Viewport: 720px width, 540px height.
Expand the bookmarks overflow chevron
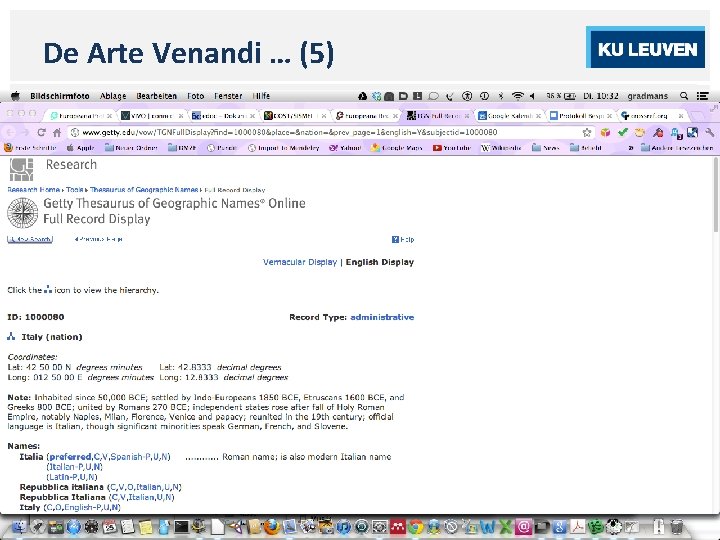[631, 148]
